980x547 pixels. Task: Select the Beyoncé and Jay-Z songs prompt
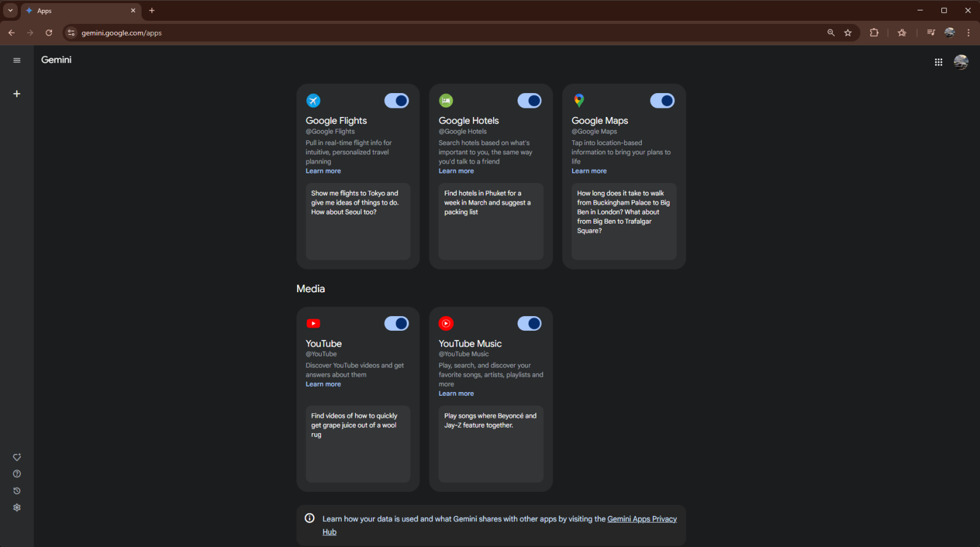(x=491, y=443)
